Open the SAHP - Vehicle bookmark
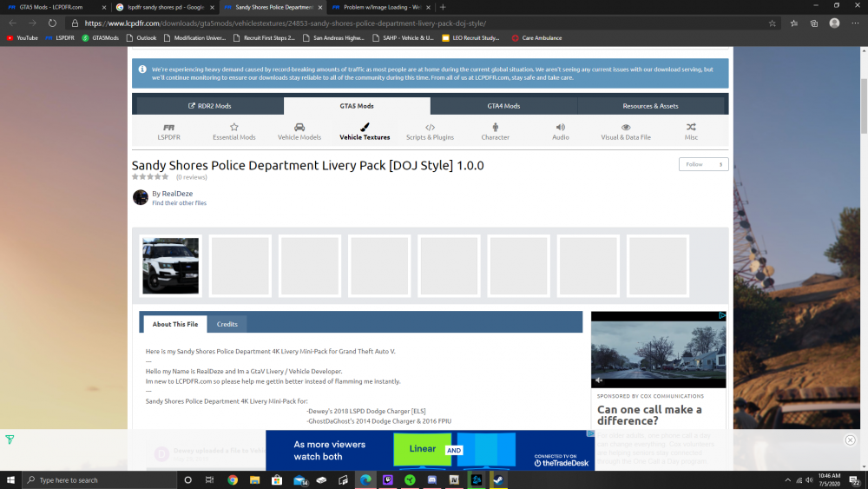This screenshot has height=489, width=868. point(403,38)
